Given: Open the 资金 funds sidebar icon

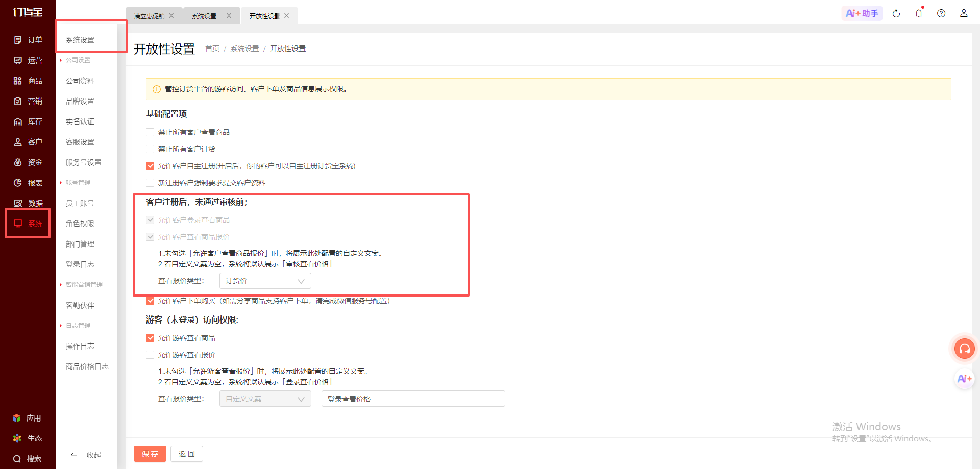Looking at the screenshot, I should (18, 162).
